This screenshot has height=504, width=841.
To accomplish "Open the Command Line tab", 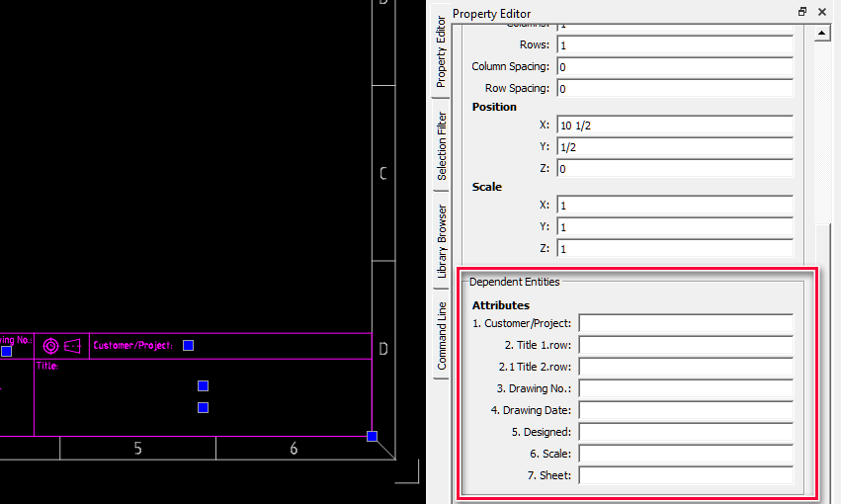I will (x=441, y=335).
